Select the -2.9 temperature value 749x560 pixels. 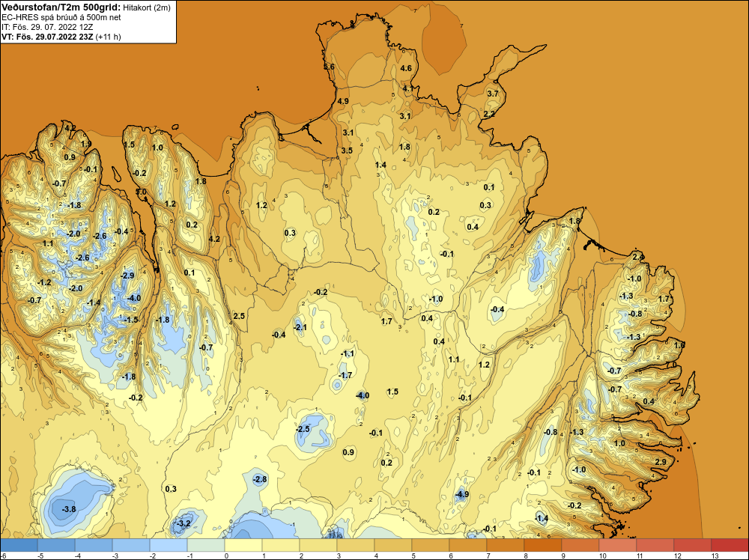click(127, 276)
